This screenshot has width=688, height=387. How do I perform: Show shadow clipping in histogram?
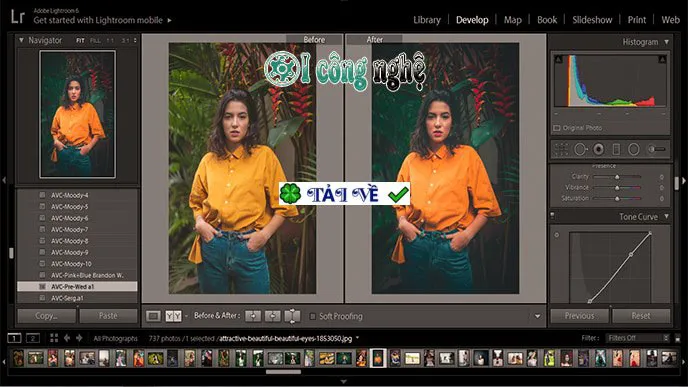tap(559, 59)
